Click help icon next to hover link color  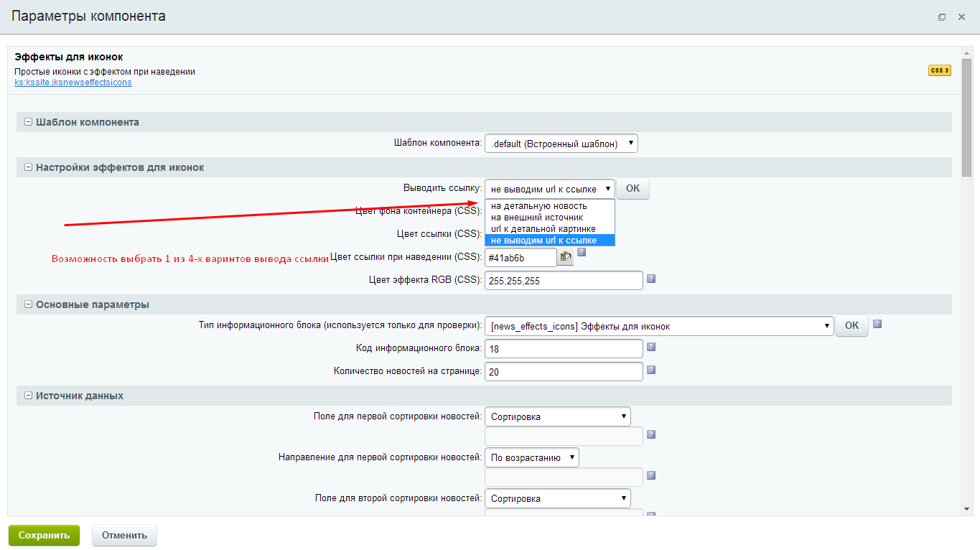582,253
